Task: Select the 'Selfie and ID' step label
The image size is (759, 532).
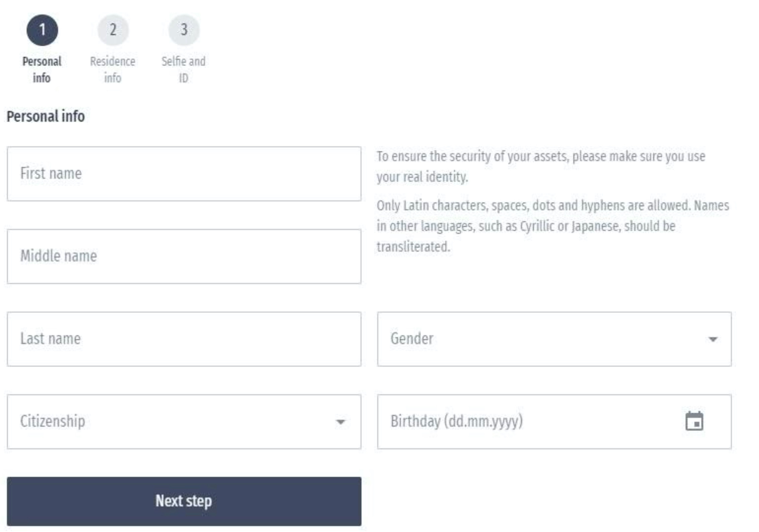Action: (183, 70)
